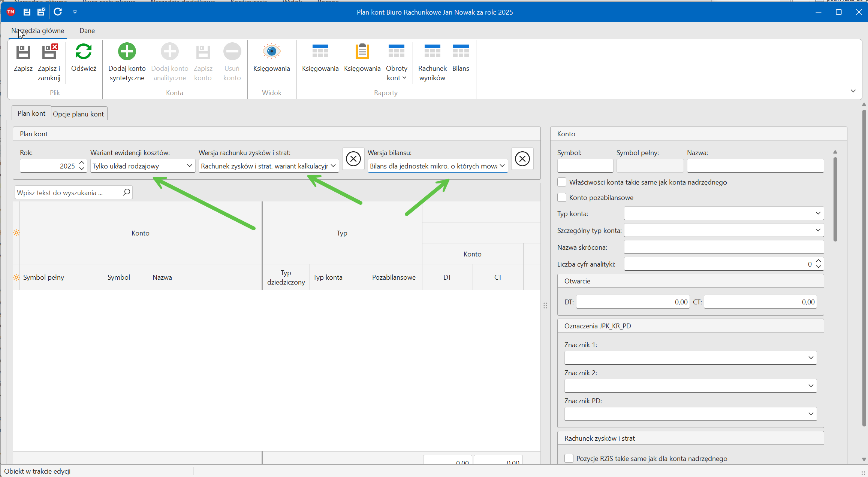The image size is (868, 477).
Task: Open Księgowania view with eye icon
Action: [x=271, y=52]
